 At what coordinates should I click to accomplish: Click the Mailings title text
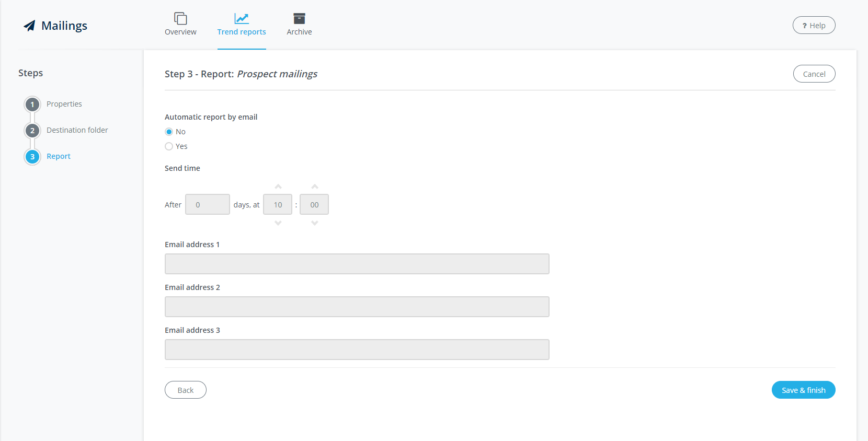[x=64, y=26]
